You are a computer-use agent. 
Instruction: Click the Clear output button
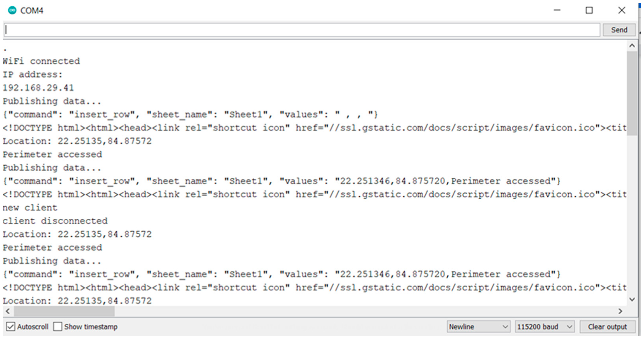(x=607, y=327)
